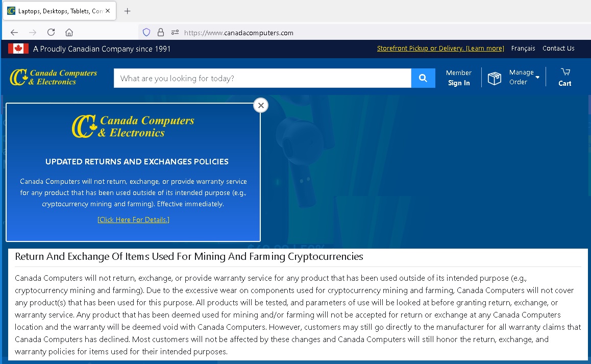Open a new browser tab with plus
The width and height of the screenshot is (591, 364).
[x=128, y=11]
